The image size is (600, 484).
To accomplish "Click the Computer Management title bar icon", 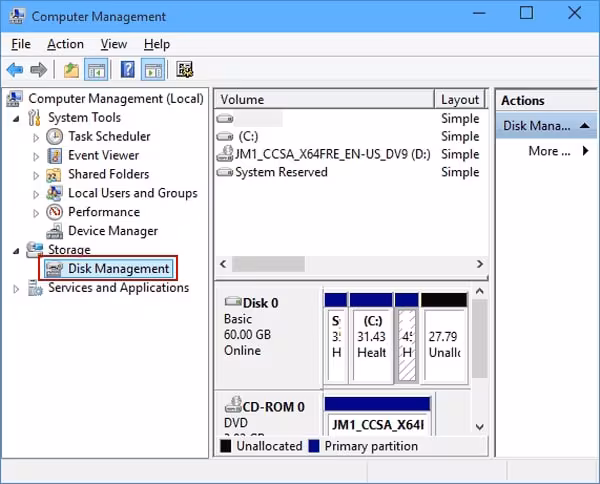I will pos(18,16).
